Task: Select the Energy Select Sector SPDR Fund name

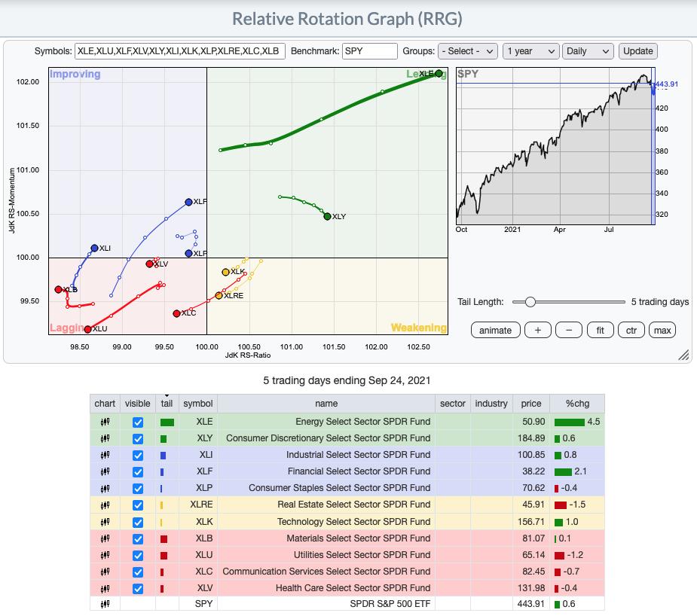Action: pyautogui.click(x=362, y=422)
